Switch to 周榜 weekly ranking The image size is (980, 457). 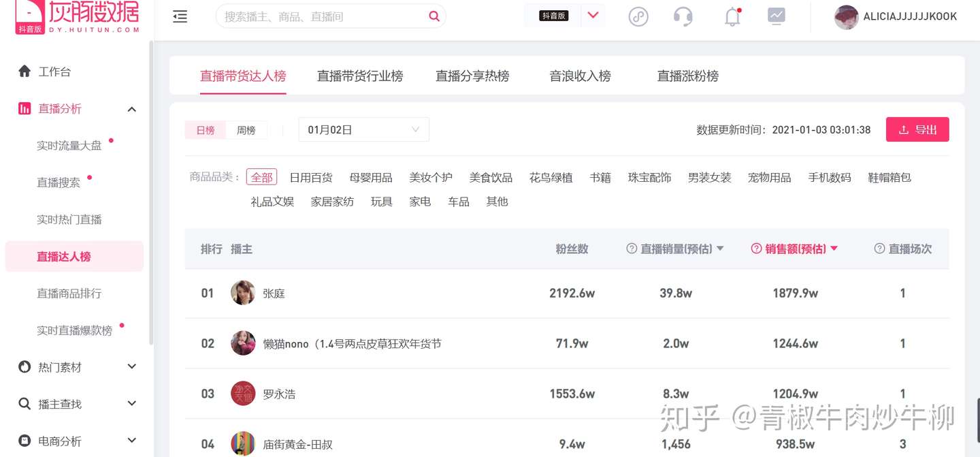tap(246, 130)
